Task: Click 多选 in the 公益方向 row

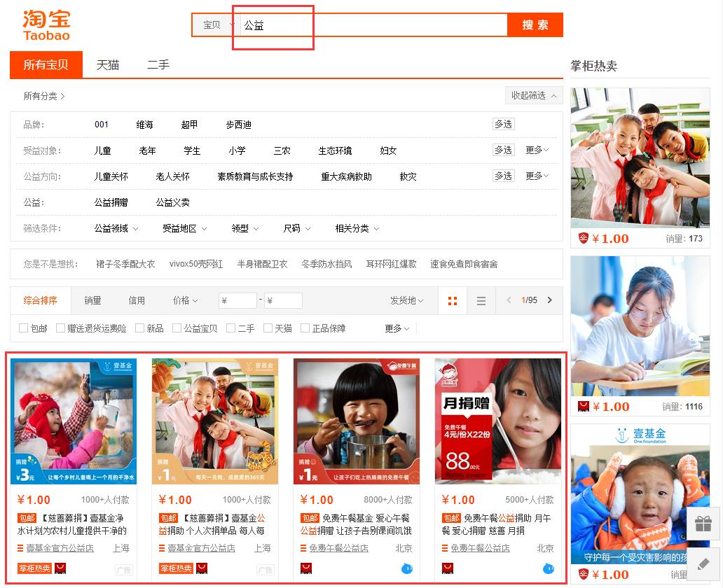Action: [x=504, y=176]
